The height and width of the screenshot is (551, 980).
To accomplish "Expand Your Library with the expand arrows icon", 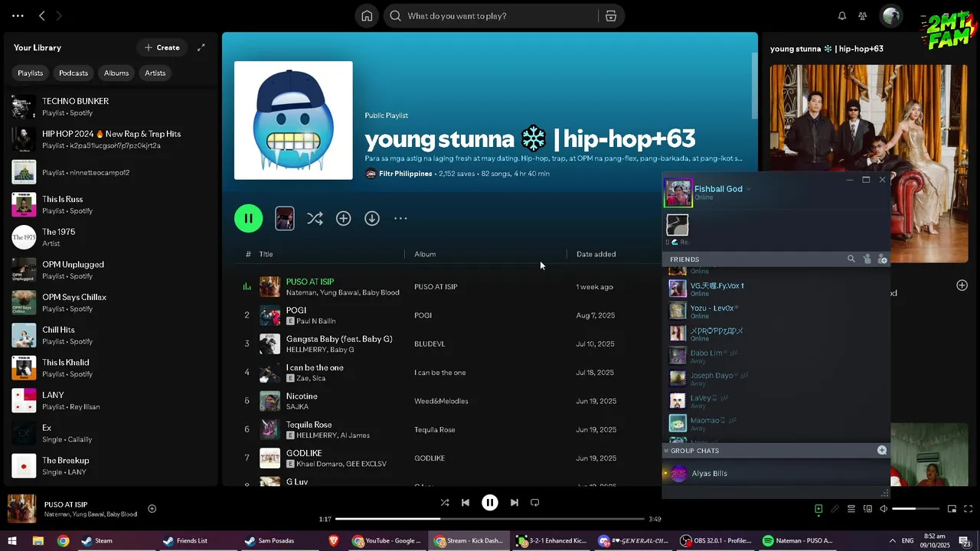I will pyautogui.click(x=201, y=47).
